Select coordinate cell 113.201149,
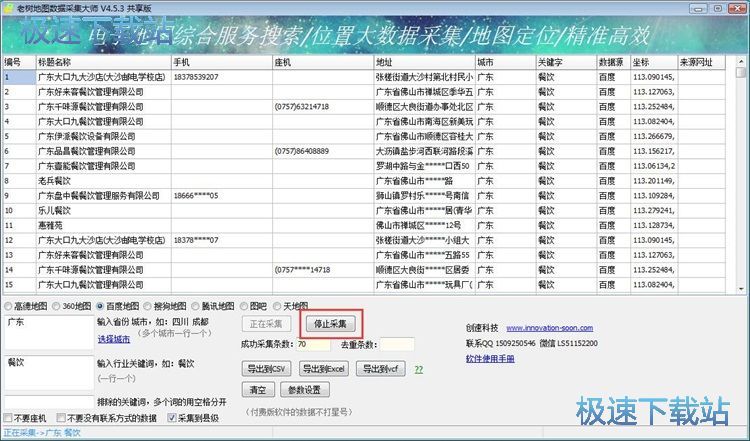Viewport: 750px width, 441px height. tap(654, 181)
